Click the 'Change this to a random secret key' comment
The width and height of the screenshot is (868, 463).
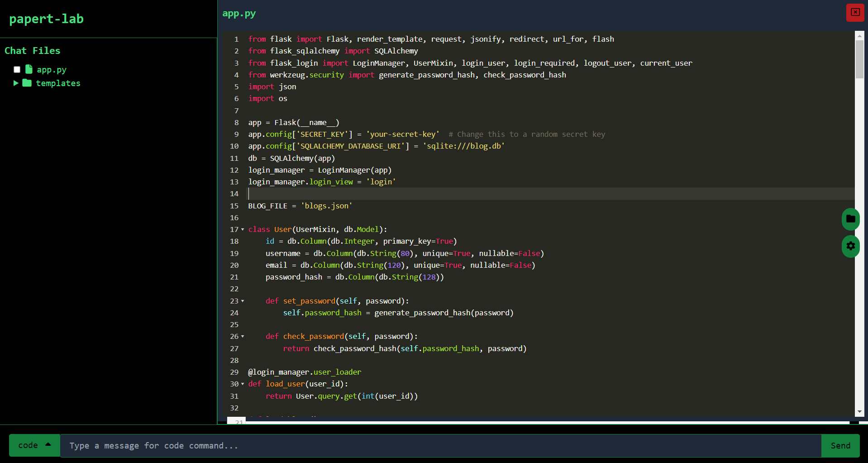click(x=527, y=134)
